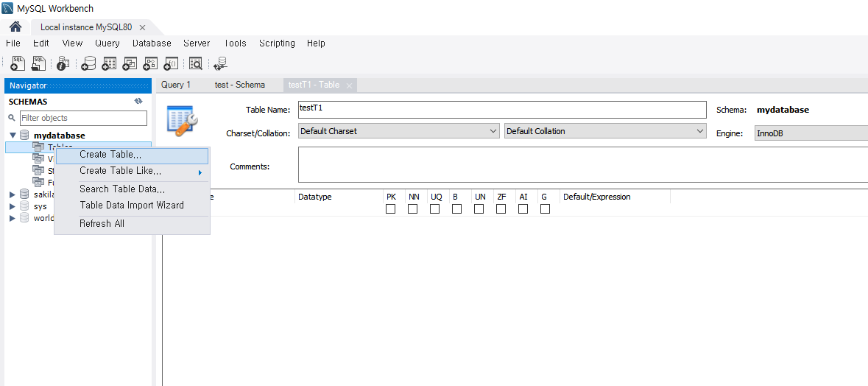Switch to the Query 1 tab
Image resolution: width=868 pixels, height=386 pixels.
tap(176, 85)
